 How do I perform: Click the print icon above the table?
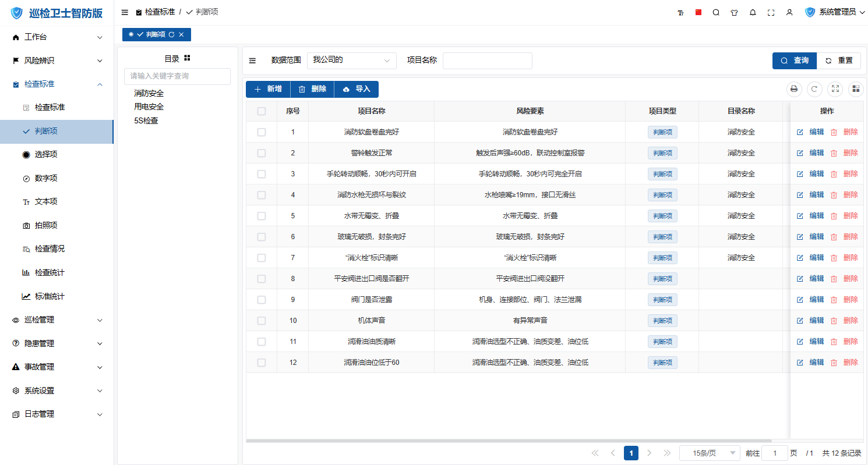click(x=793, y=89)
